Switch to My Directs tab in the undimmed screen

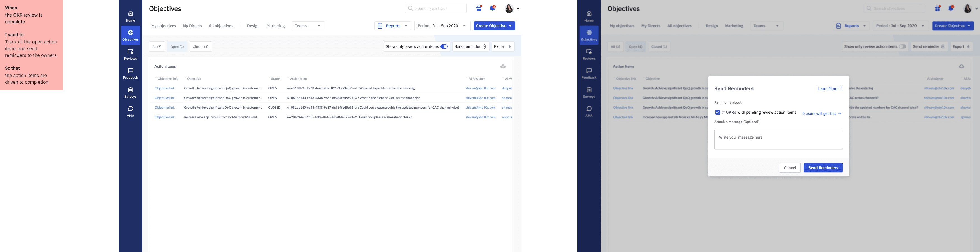point(192,26)
